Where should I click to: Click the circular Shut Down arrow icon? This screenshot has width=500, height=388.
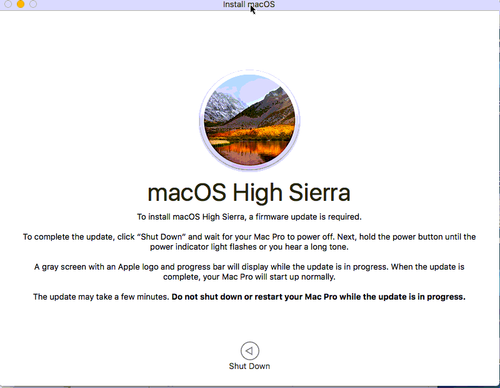click(x=249, y=351)
